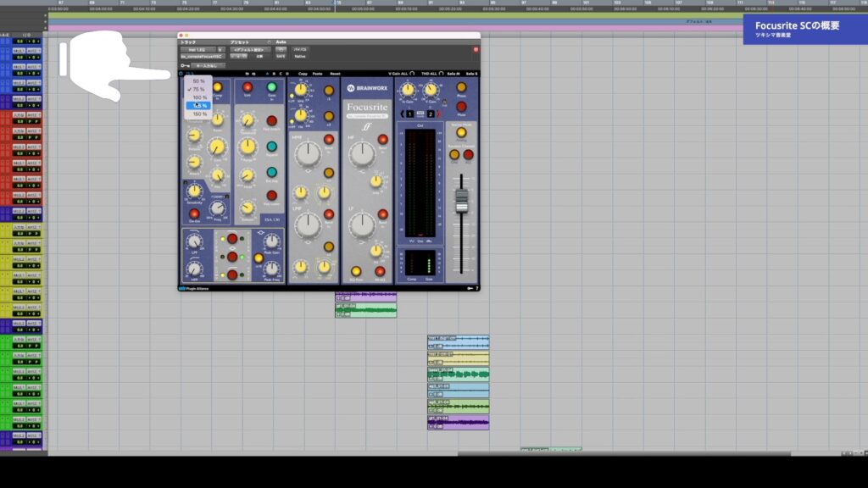
Task: Toggle the teal Ext Key button
Action: [272, 173]
